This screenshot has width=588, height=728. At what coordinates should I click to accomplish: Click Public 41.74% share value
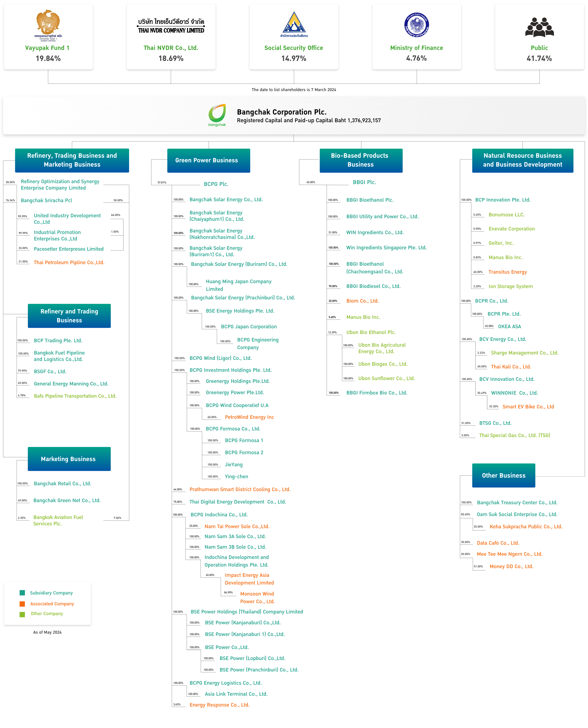point(539,58)
